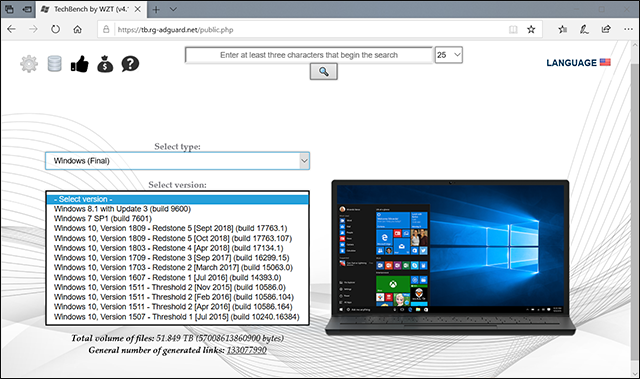Viewport: 640px width, 379px height.
Task: Open the money bag donation icon
Action: point(105,64)
